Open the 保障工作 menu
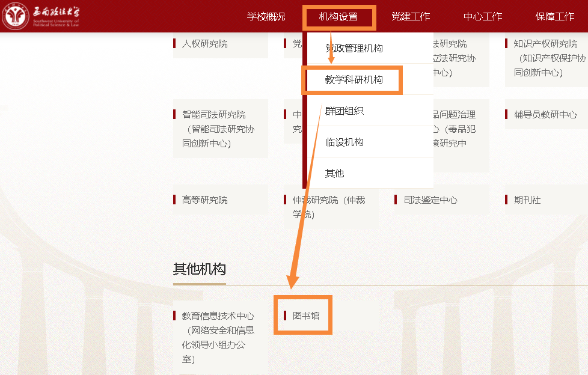 click(x=554, y=16)
